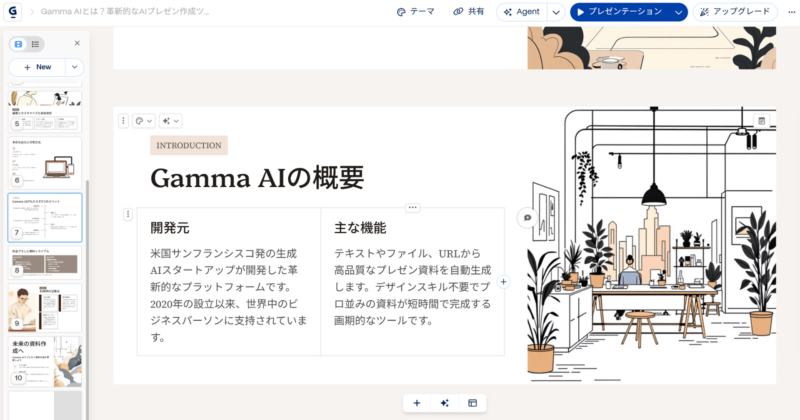Open card style palette icon

143,121
